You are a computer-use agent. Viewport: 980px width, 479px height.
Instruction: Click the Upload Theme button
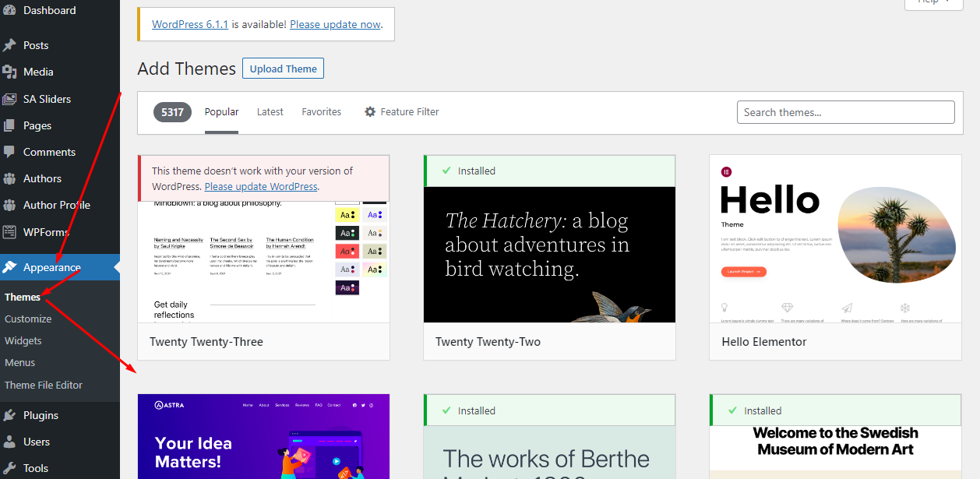point(283,69)
